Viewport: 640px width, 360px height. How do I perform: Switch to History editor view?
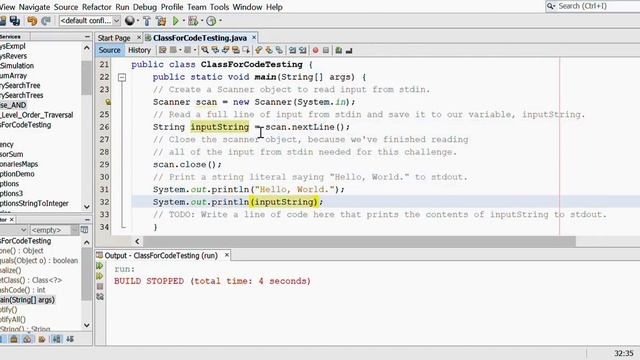[x=139, y=50]
